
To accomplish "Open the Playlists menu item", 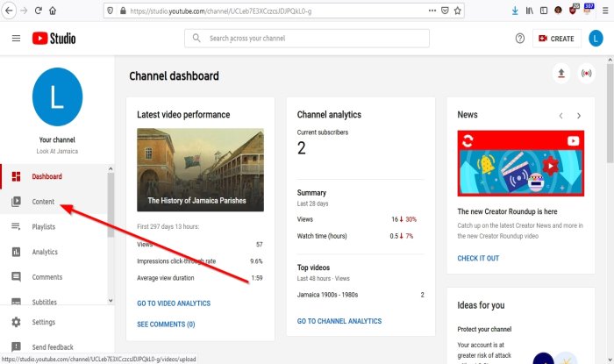I will (54, 226).
